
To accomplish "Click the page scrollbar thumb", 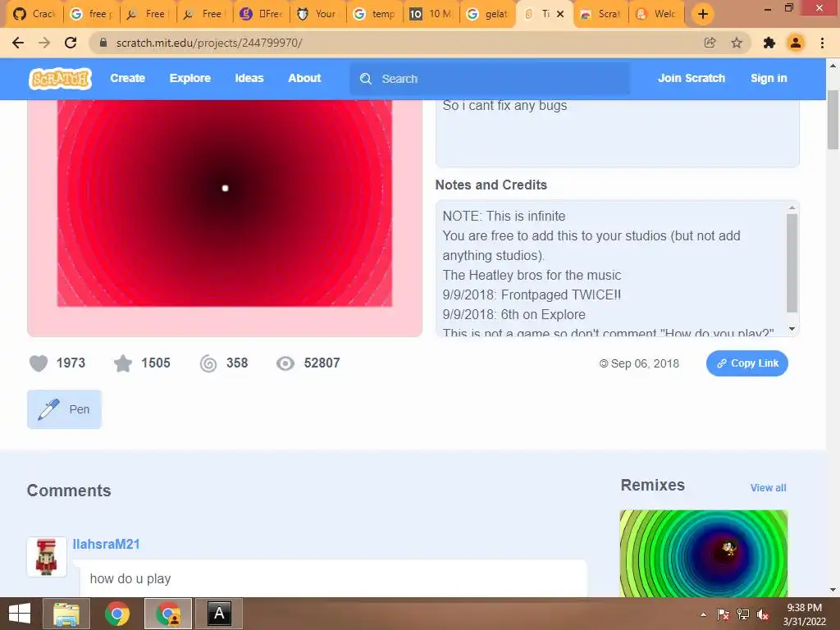I will pos(833,119).
